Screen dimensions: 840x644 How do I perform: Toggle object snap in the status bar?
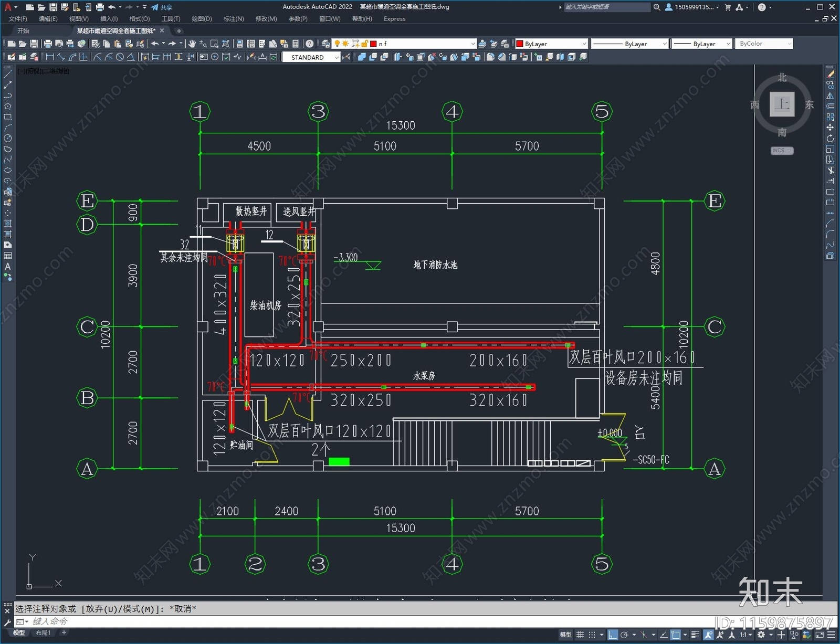click(676, 635)
